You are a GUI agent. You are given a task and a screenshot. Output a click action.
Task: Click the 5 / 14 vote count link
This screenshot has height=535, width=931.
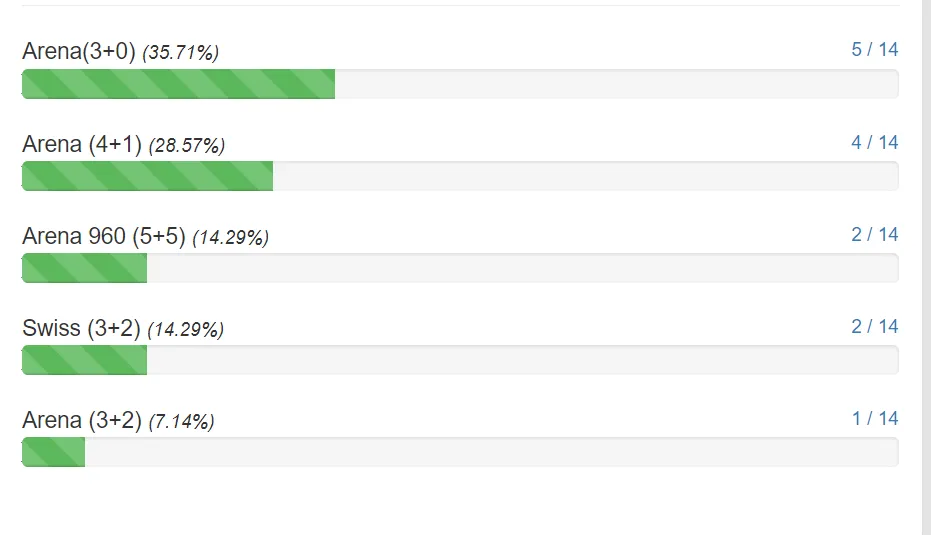pyautogui.click(x=874, y=50)
